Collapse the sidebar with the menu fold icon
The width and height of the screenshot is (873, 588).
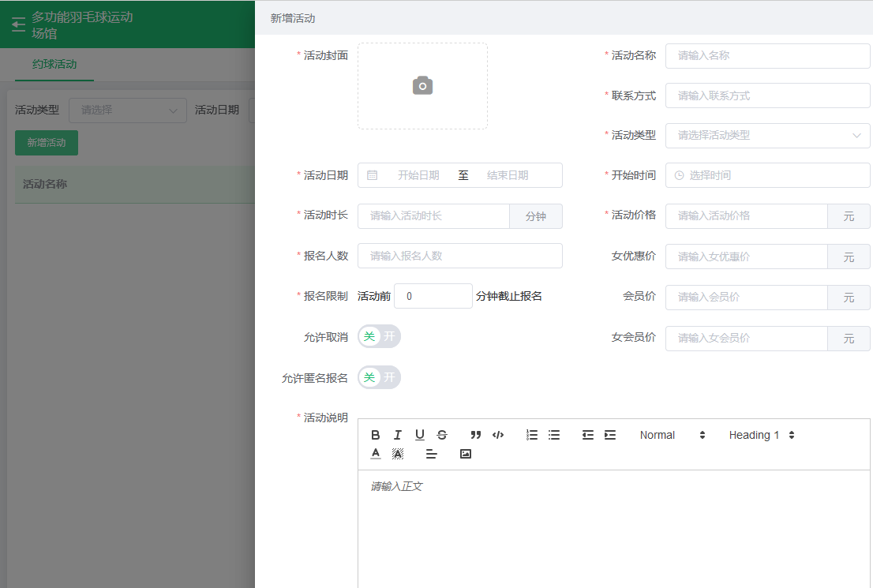18,25
